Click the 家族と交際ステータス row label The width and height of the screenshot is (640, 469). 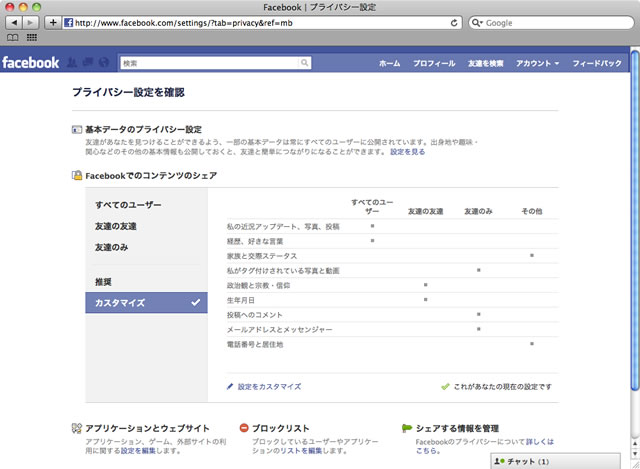coord(262,256)
